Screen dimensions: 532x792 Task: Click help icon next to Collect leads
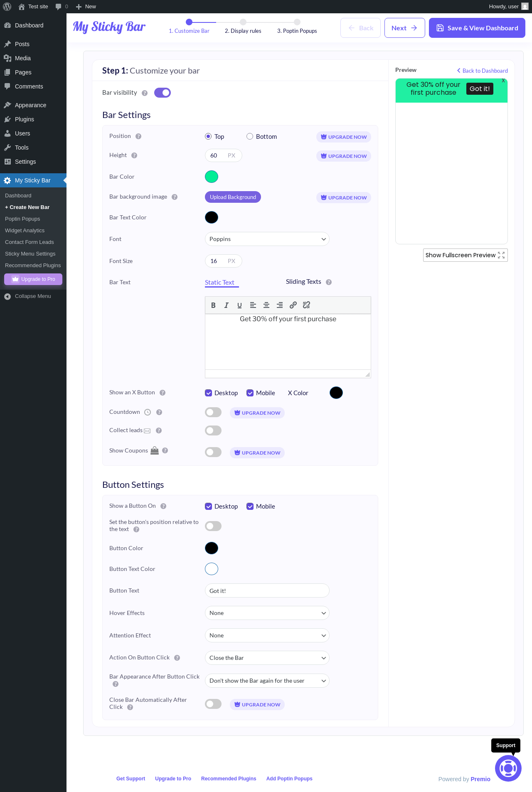coord(159,430)
